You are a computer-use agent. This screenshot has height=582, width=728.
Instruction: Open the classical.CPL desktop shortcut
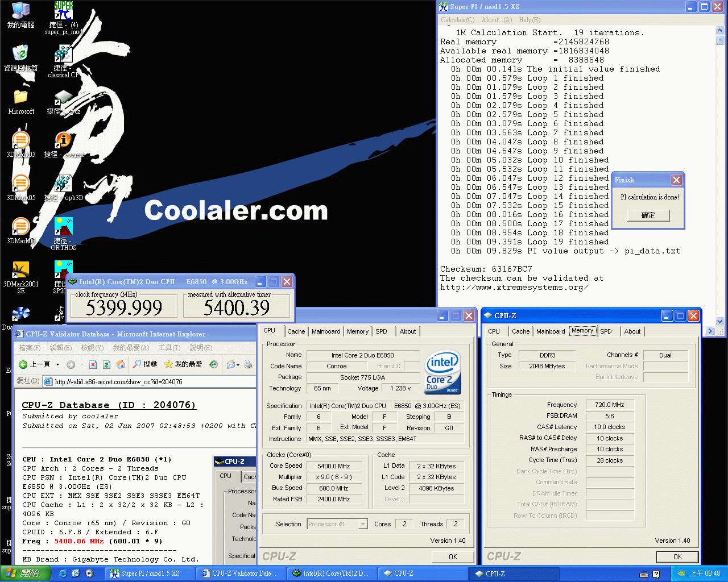point(64,61)
